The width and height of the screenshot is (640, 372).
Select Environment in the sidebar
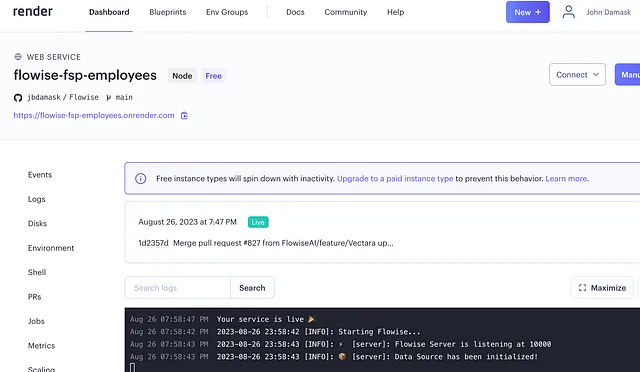(x=51, y=248)
